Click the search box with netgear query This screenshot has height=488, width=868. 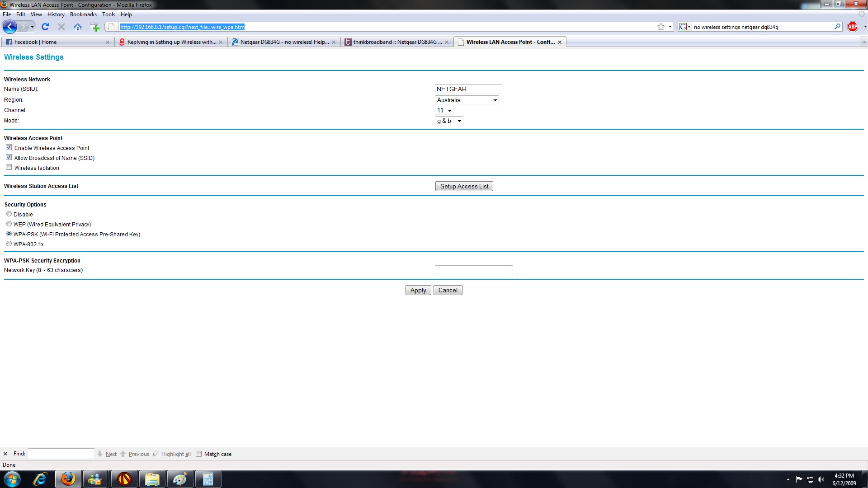pos(763,27)
